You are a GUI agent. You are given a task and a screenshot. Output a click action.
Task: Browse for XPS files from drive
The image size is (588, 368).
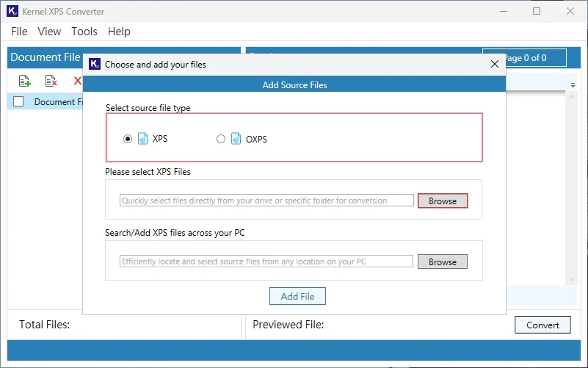pyautogui.click(x=443, y=201)
